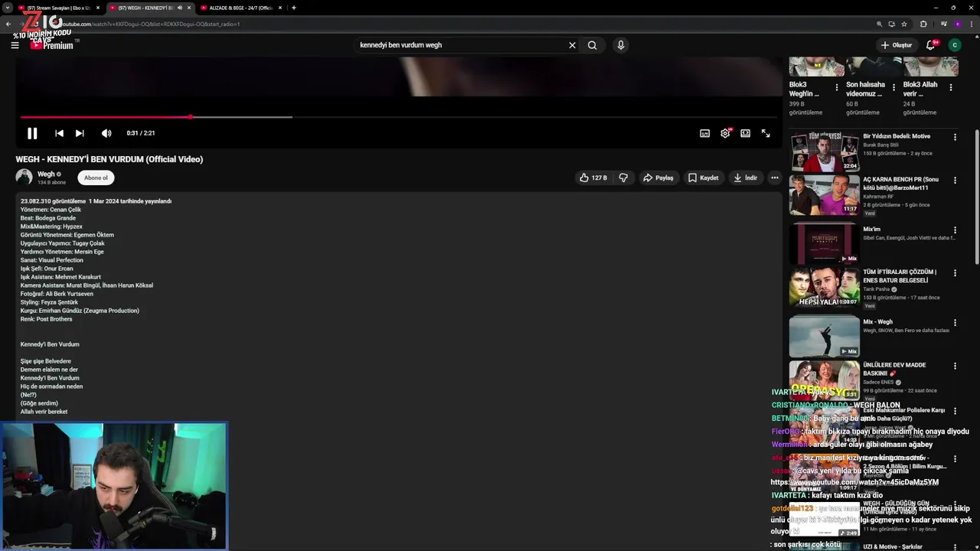Open Chrome profile avatar
The width and height of the screenshot is (980, 551).
click(x=957, y=24)
